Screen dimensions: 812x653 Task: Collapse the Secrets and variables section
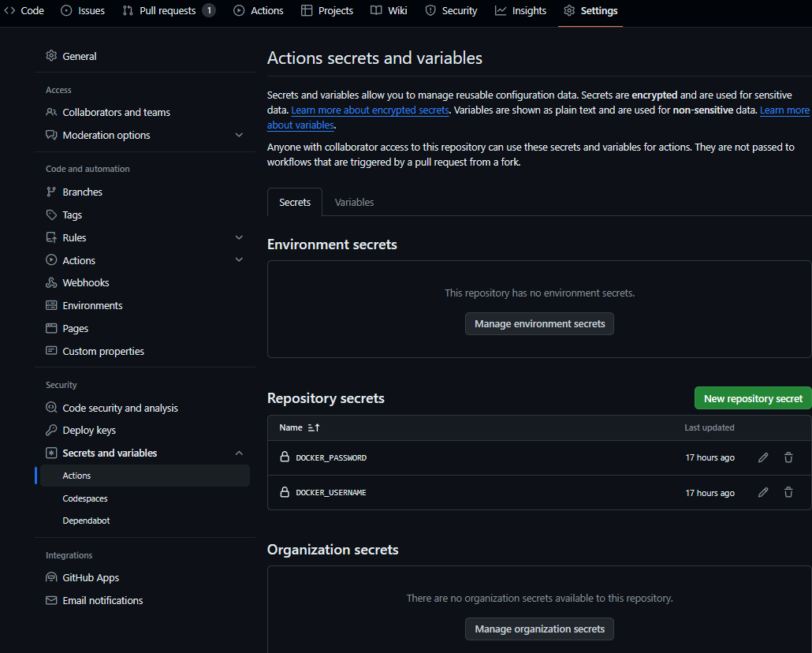(239, 453)
